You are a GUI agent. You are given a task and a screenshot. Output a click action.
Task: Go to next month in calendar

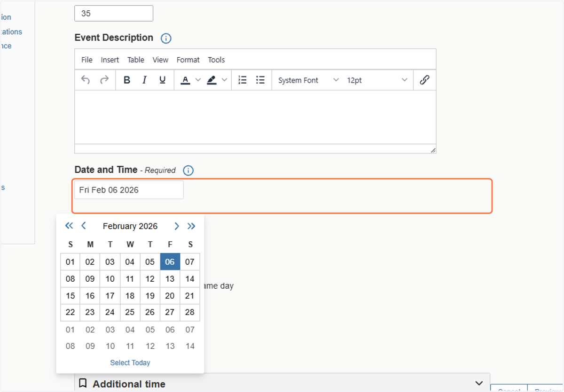point(177,226)
